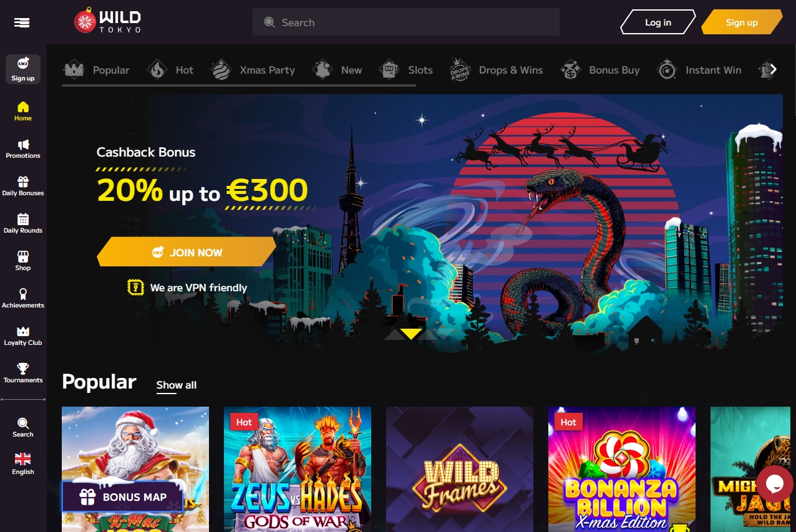Screen dimensions: 796x532
Task: Show all Popular games link
Action: click(x=177, y=385)
